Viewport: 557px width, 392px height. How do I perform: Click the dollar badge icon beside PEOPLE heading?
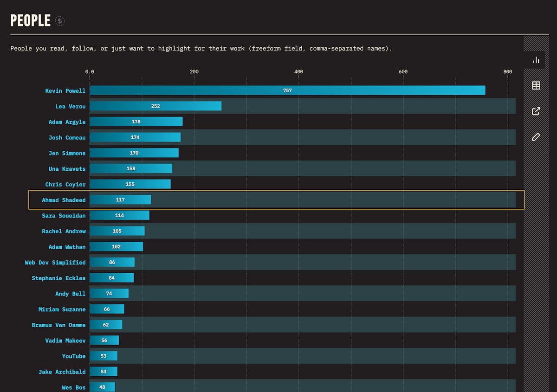point(60,21)
